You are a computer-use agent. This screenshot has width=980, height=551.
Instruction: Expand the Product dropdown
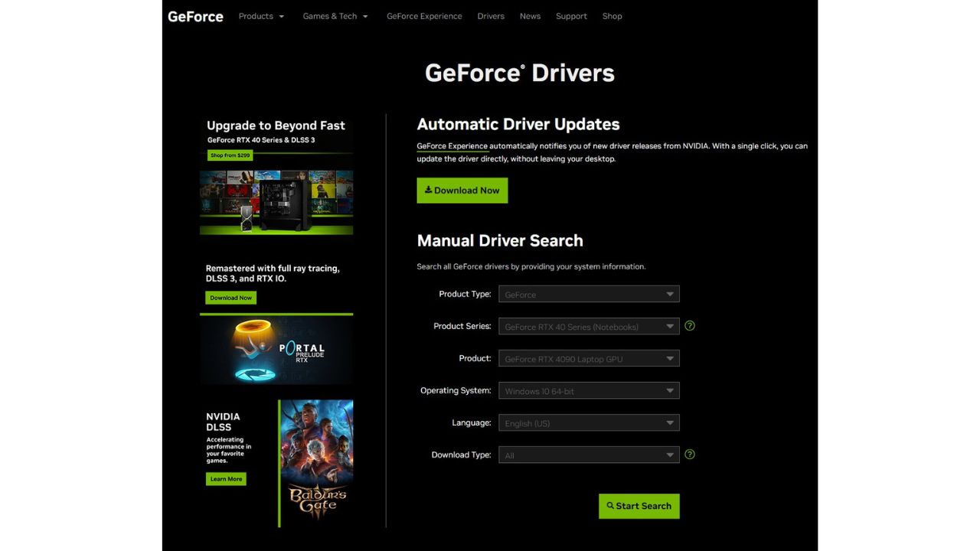click(x=589, y=358)
